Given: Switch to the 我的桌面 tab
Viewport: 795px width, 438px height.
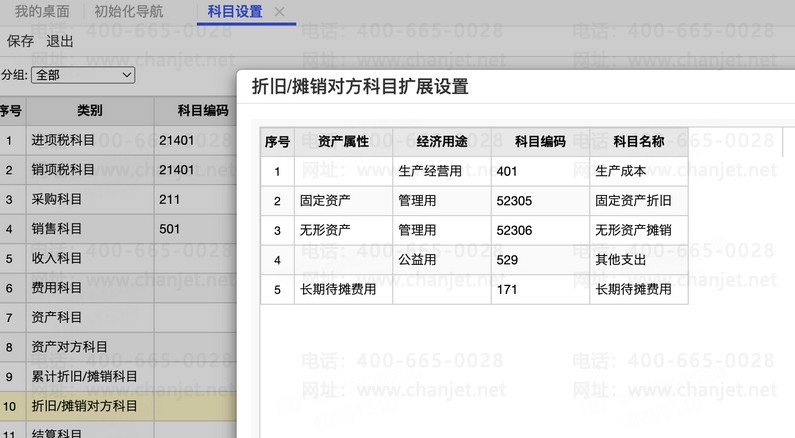Looking at the screenshot, I should coord(42,12).
